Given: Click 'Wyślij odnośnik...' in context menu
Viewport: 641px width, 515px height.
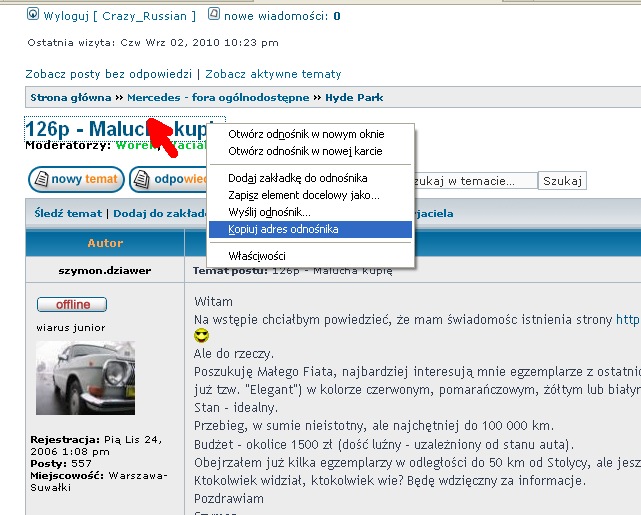Looking at the screenshot, I should pos(269,212).
